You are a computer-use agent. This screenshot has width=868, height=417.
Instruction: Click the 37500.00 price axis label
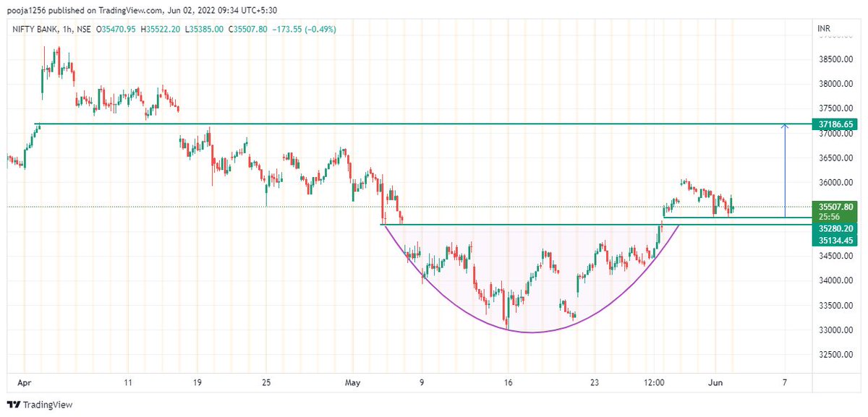click(x=835, y=108)
